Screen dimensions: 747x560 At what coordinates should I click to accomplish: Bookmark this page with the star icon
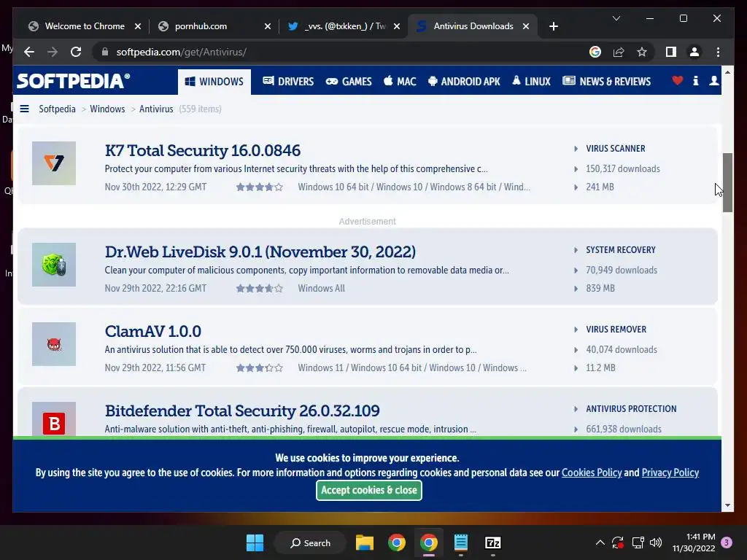(642, 52)
